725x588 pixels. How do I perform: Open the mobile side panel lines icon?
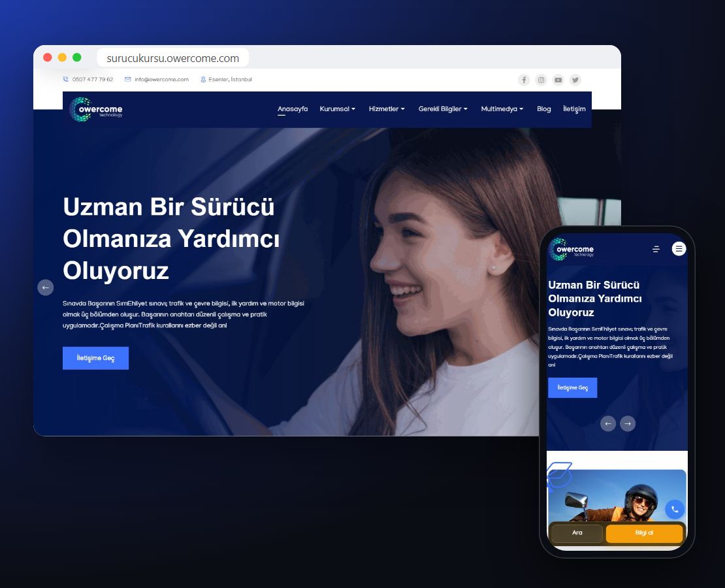pos(656,250)
